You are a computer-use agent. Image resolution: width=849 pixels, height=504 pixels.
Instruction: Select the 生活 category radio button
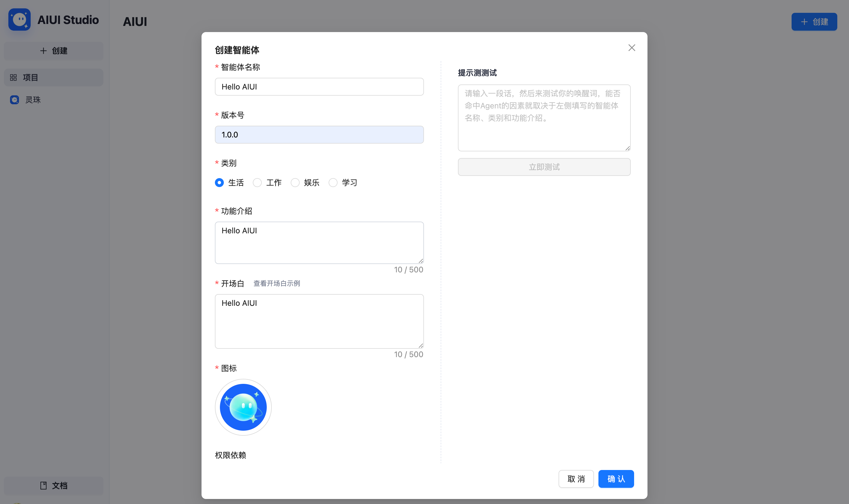(219, 183)
